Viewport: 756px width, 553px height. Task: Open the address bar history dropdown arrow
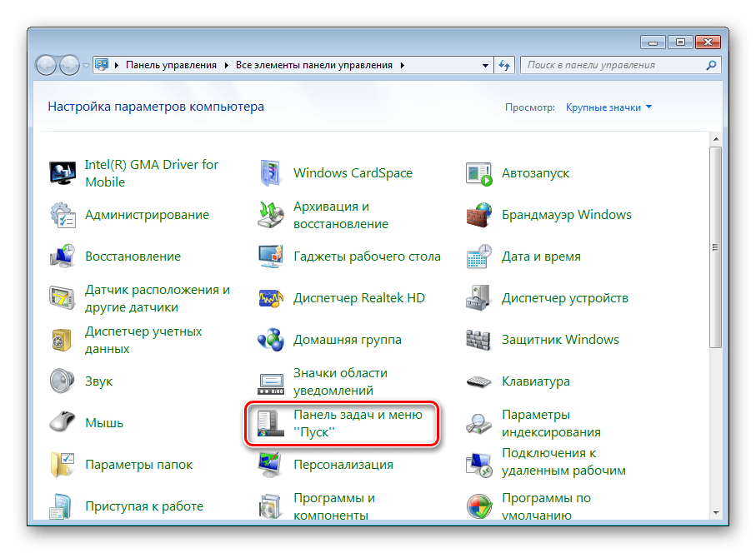[487, 65]
